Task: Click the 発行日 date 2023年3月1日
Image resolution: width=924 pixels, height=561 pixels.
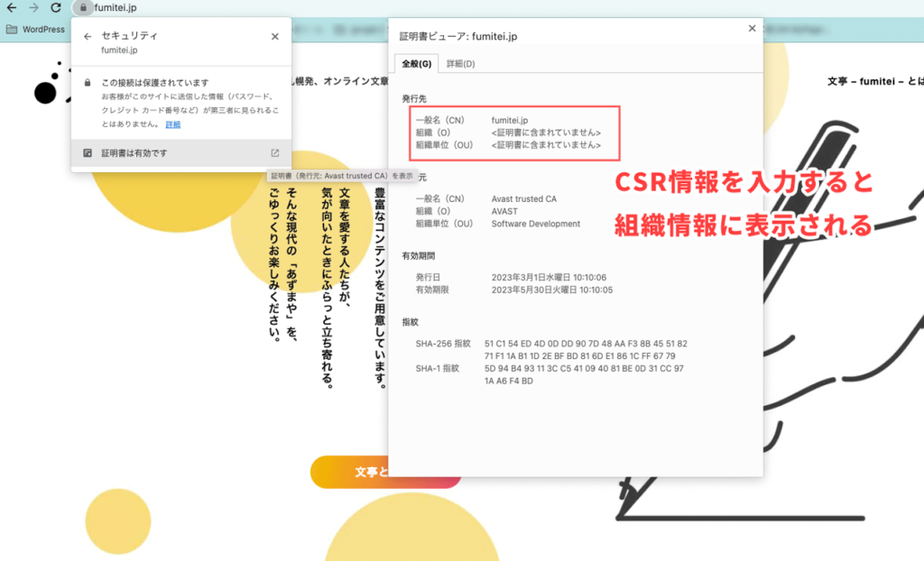Action: click(x=549, y=278)
